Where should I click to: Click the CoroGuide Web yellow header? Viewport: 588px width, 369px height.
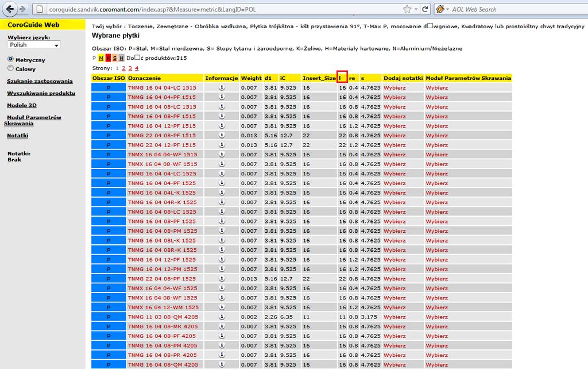tap(42, 25)
